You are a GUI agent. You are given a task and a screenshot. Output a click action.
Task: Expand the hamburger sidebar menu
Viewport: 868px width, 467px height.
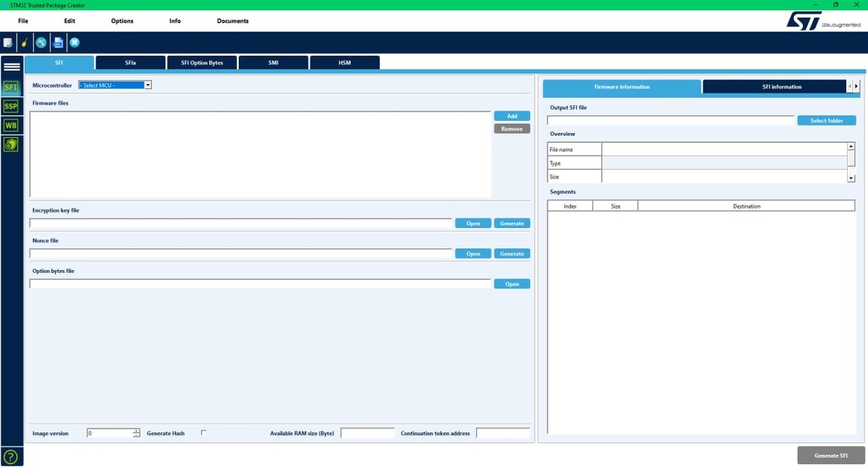(12, 67)
